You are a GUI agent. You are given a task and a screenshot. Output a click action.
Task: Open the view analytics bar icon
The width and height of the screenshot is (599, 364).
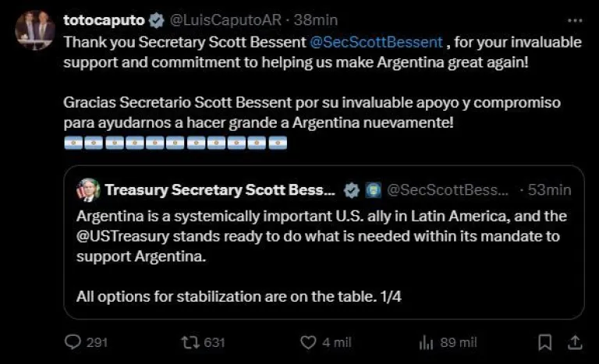[427, 341]
